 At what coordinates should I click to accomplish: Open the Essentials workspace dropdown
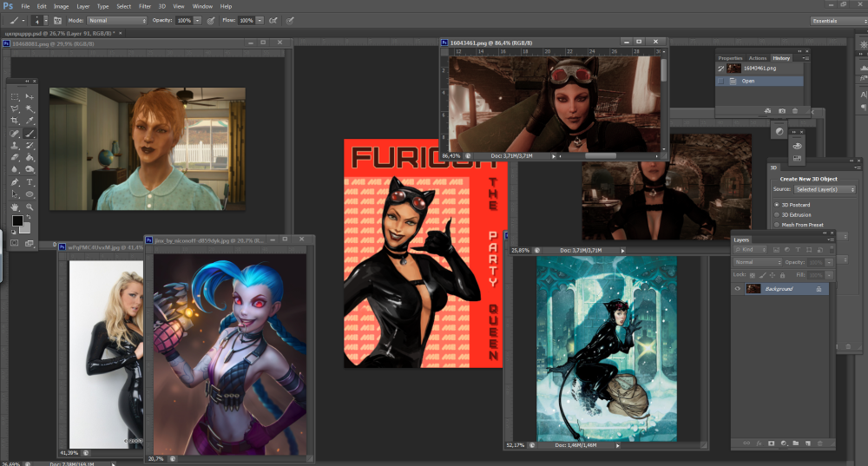point(838,21)
